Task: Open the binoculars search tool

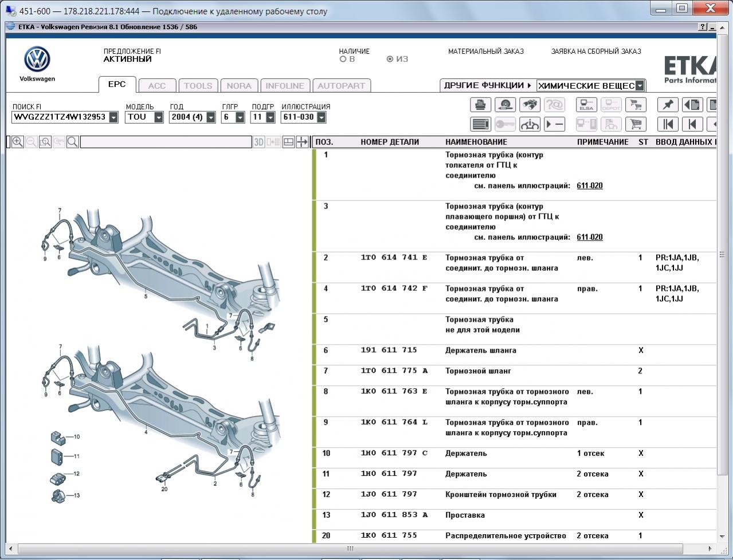Action: click(530, 105)
